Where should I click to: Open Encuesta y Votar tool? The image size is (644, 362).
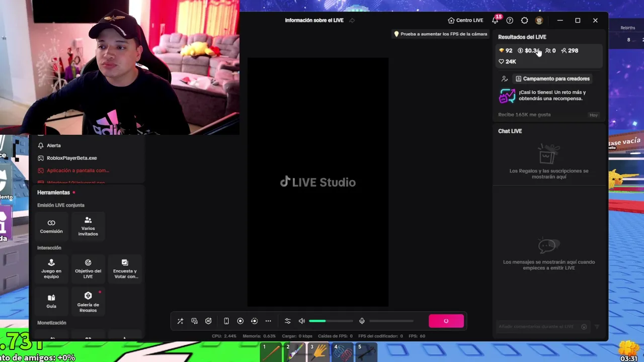click(125, 269)
